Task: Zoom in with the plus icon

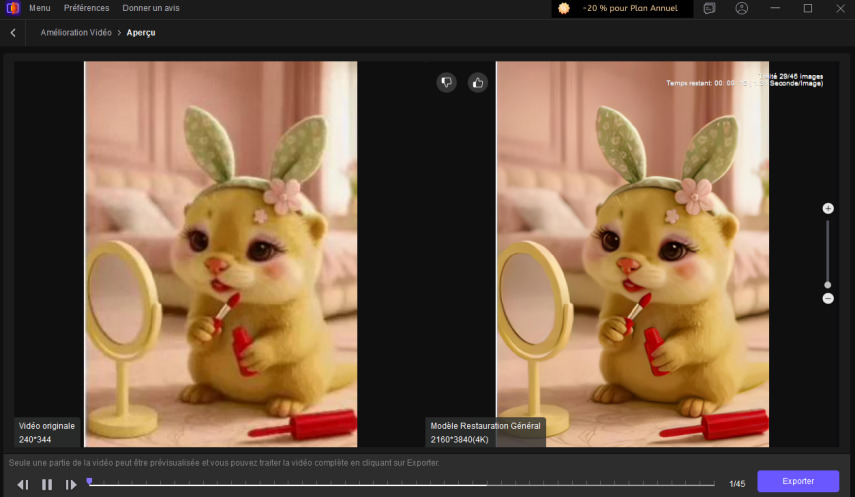Action: pyautogui.click(x=828, y=208)
